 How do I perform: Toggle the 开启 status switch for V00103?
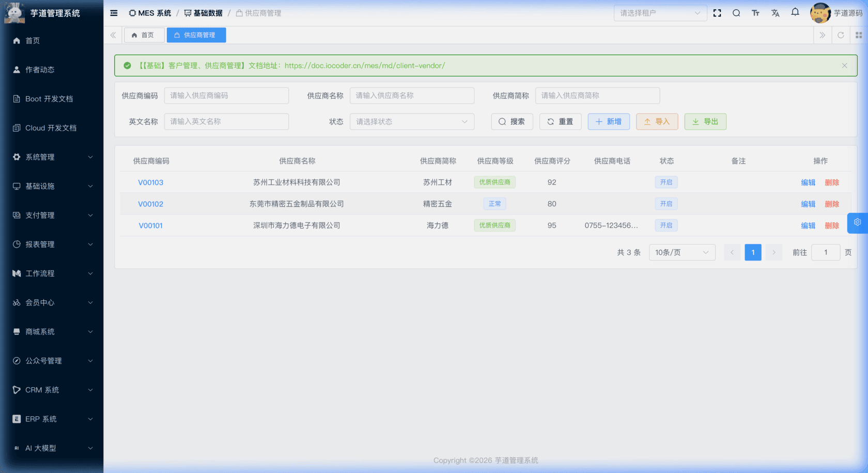click(666, 182)
